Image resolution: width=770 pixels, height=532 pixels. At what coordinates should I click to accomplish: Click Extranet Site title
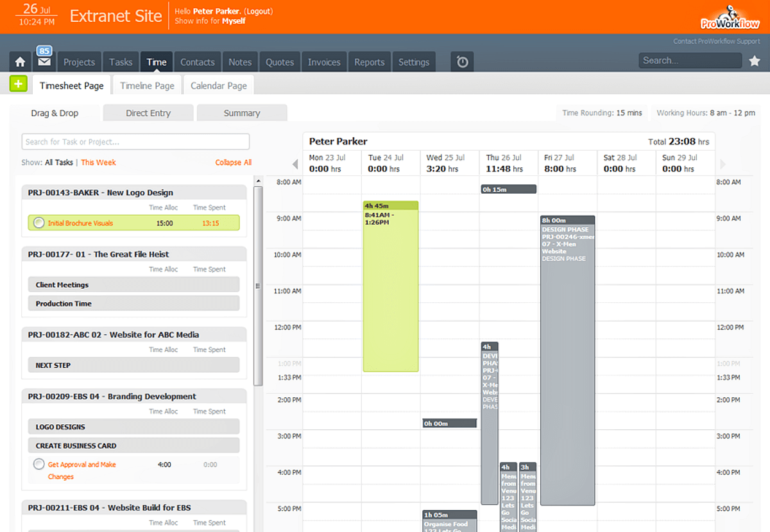[x=116, y=17]
